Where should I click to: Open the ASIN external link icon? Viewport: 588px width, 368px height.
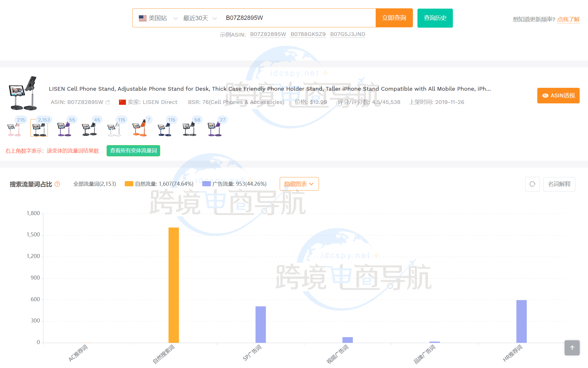108,102
